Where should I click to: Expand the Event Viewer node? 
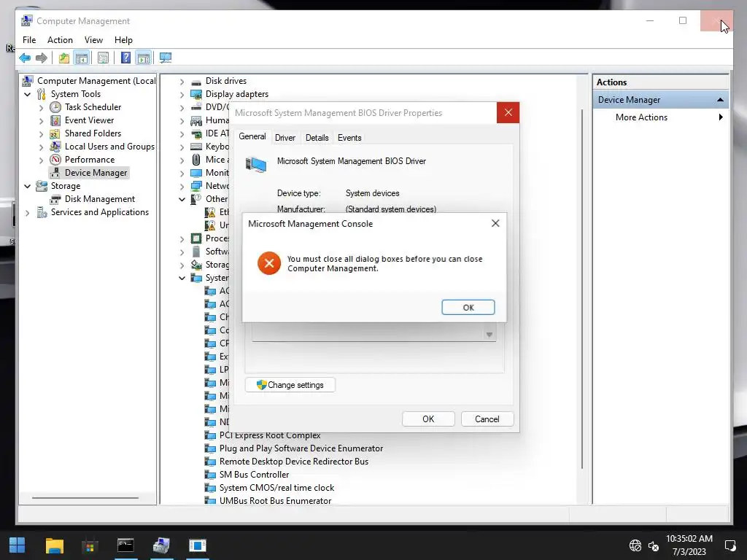[x=42, y=121]
